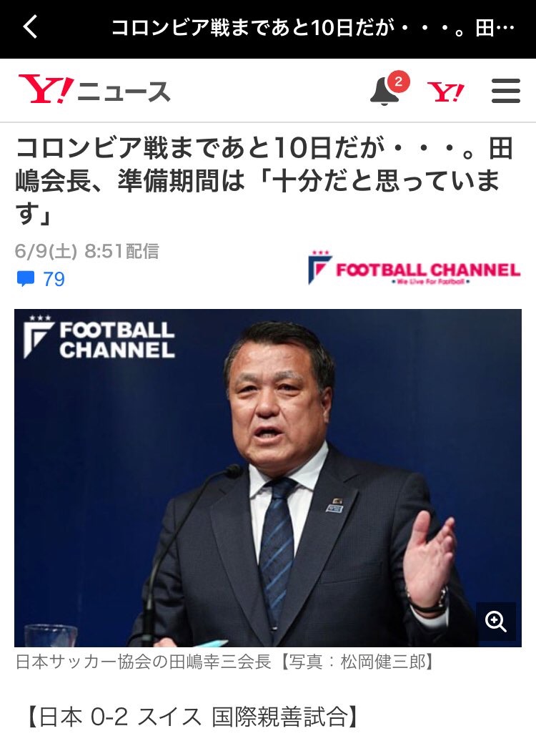Click the Y! red logo beside ニュース

[x=46, y=89]
